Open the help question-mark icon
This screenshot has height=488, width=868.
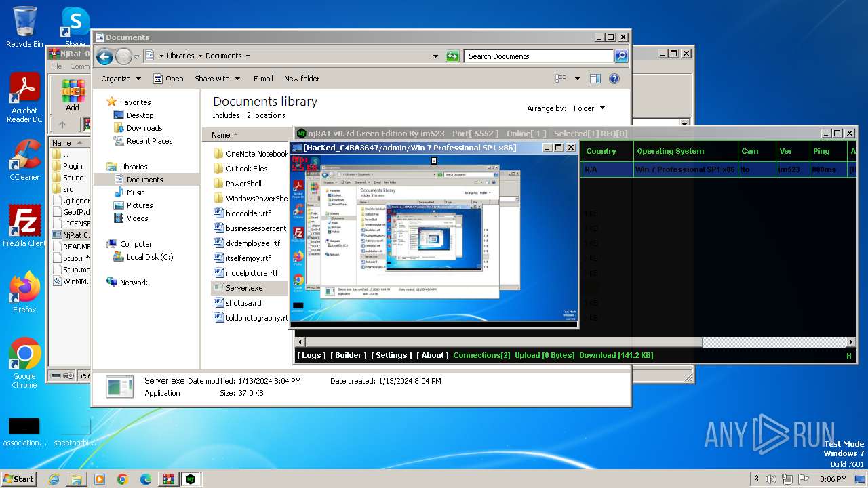(614, 79)
